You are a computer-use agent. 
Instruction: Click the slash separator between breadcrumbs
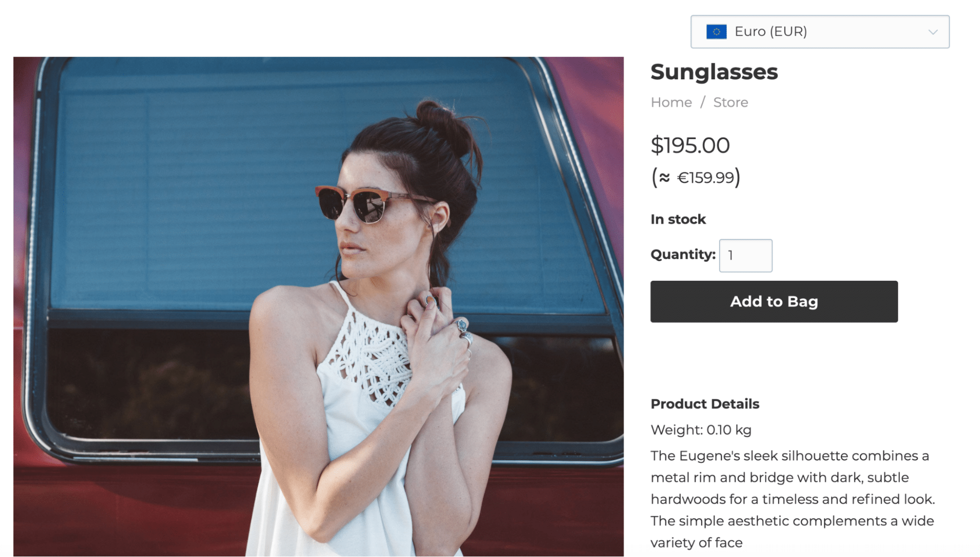(703, 102)
